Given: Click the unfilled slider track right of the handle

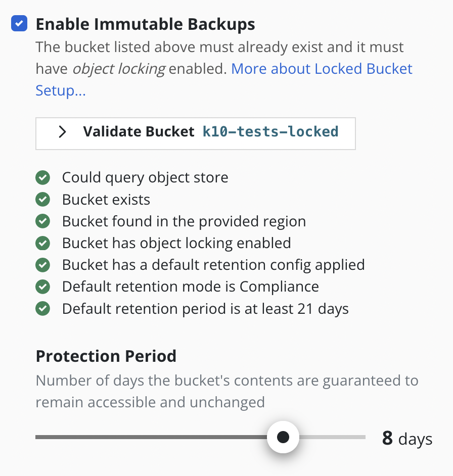Looking at the screenshot, I should click(x=333, y=437).
